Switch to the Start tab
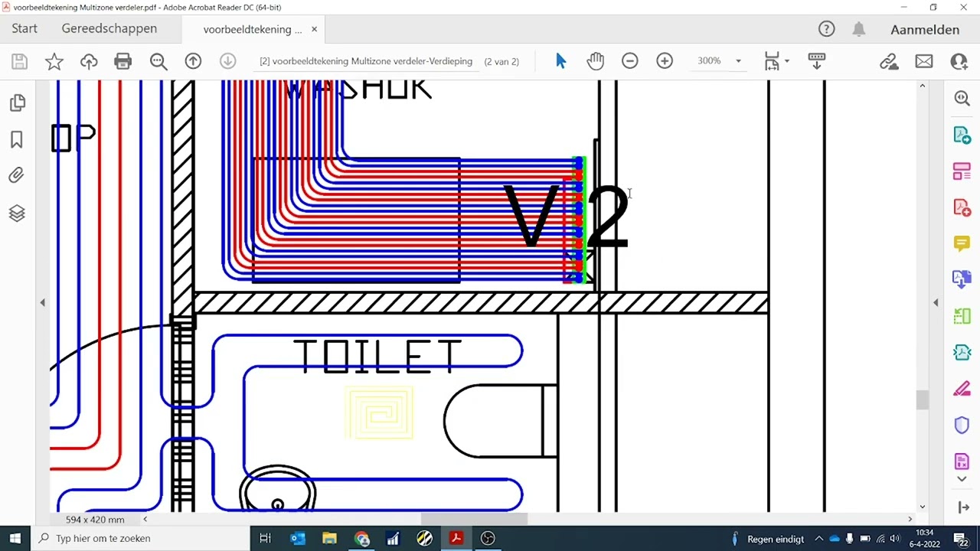Screen dimensions: 980x551 coord(24,29)
